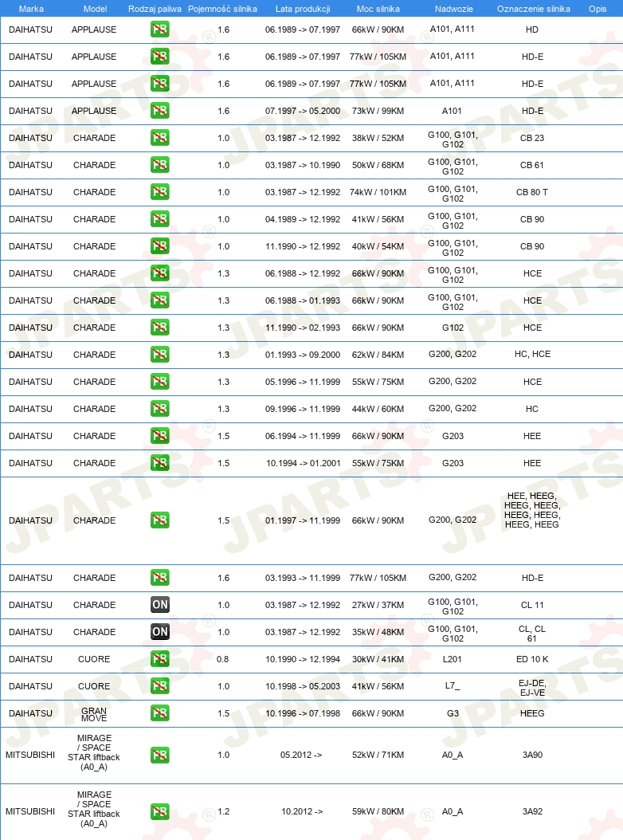
Task: Click petrol icon in CHARADE 62kW / 84KM row
Action: tap(159, 355)
